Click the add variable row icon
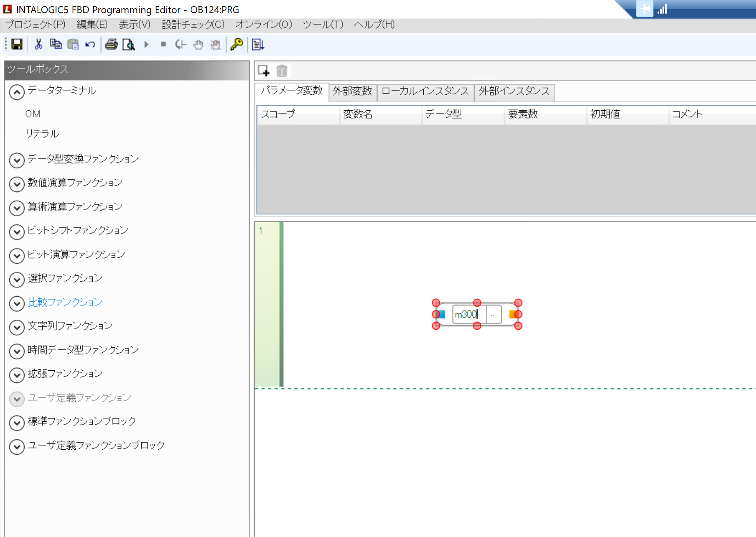The image size is (756, 537). click(x=264, y=71)
